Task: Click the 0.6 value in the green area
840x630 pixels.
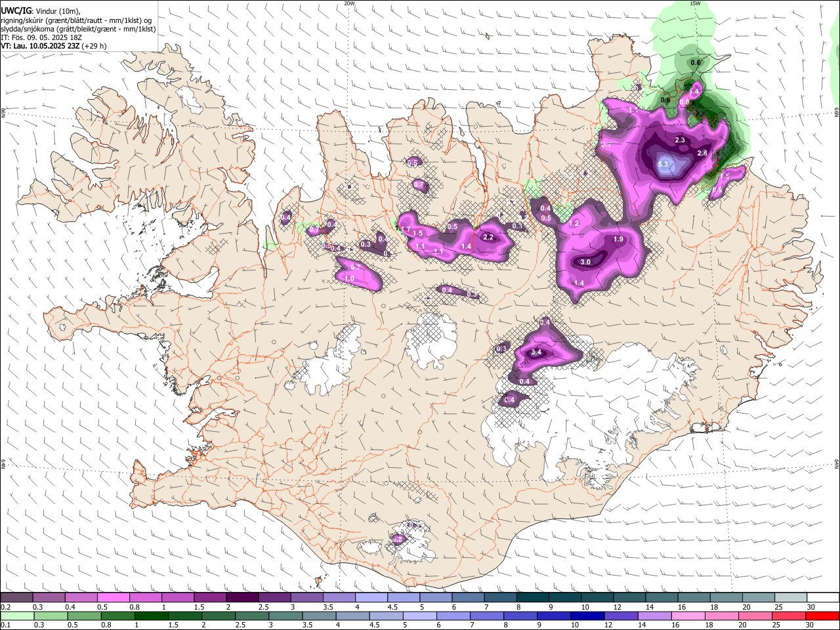Action: (x=696, y=62)
